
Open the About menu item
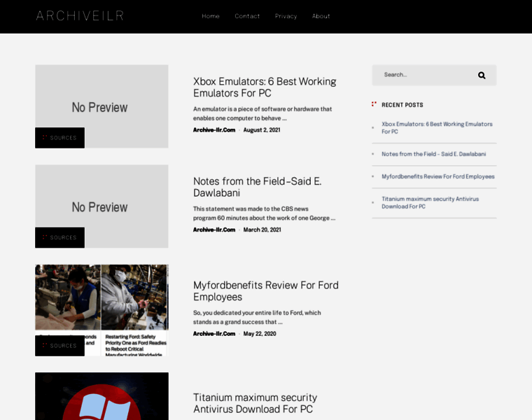(x=321, y=16)
